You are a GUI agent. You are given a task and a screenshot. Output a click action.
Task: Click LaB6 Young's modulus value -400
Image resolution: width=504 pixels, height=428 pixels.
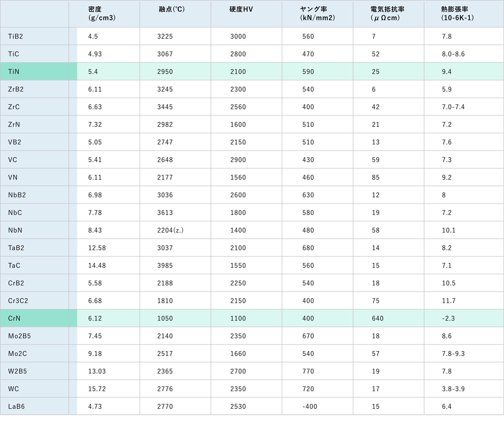(310, 407)
